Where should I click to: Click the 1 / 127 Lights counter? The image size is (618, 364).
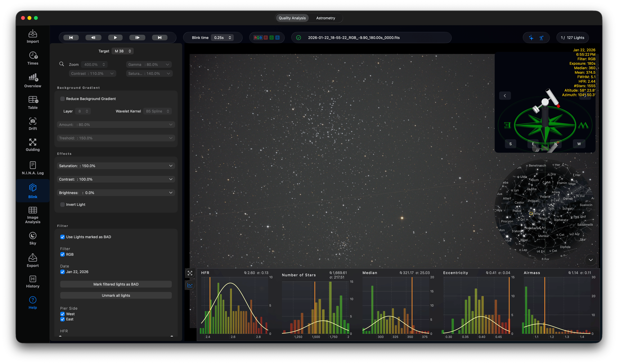click(572, 38)
